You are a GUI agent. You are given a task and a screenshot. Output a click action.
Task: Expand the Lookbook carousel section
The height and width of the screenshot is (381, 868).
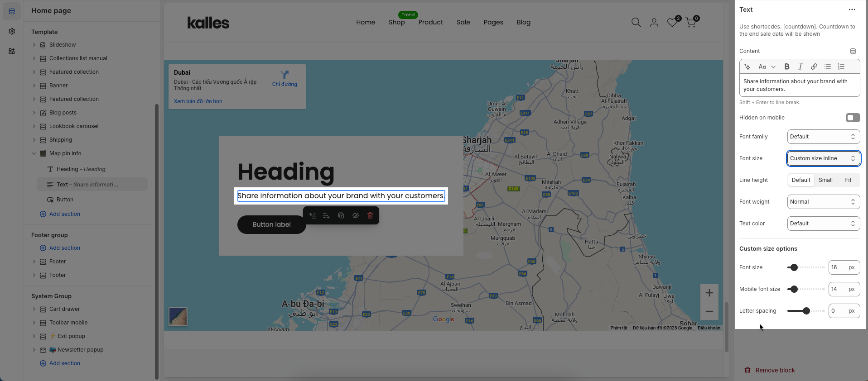(x=34, y=126)
